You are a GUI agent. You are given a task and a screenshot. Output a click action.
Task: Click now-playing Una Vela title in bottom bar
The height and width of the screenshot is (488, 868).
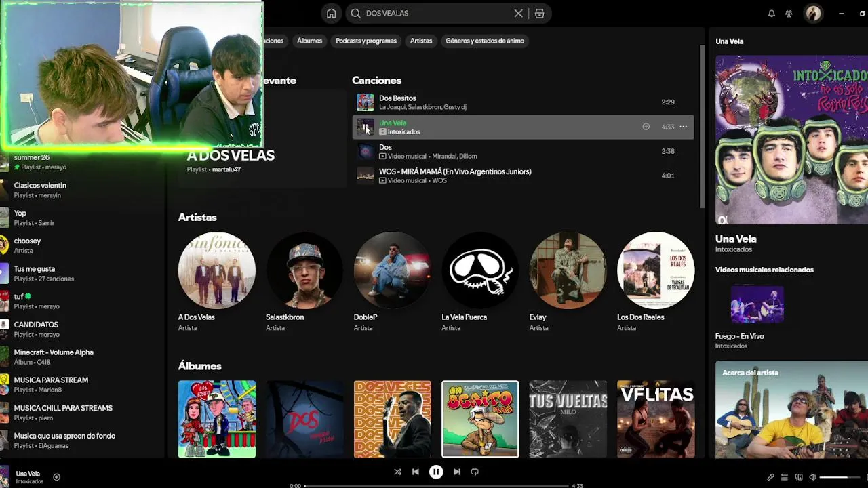click(28, 474)
